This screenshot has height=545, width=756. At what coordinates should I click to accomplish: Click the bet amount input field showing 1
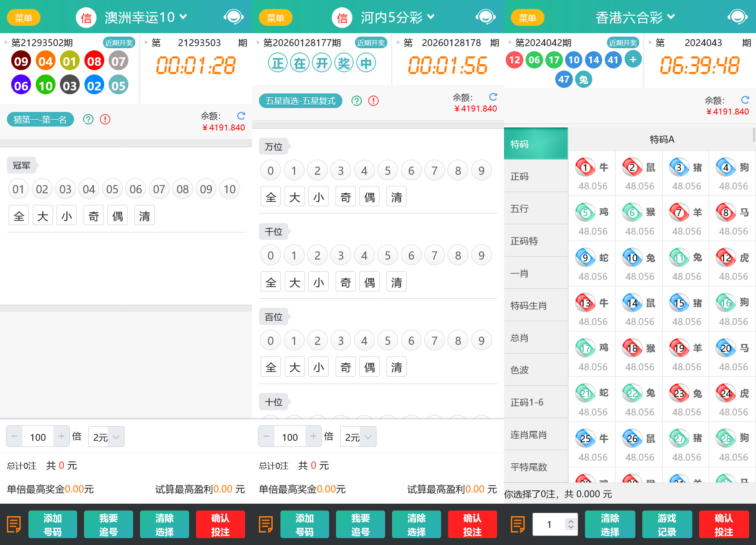549,524
